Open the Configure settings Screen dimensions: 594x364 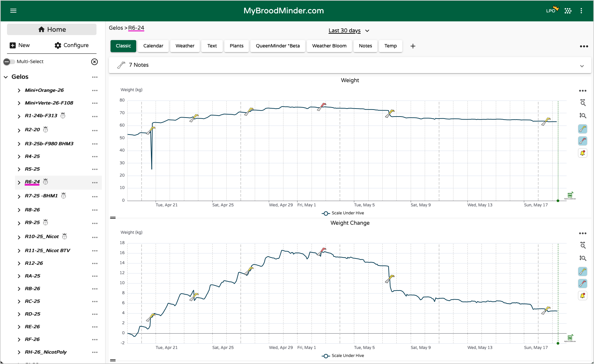pos(71,45)
